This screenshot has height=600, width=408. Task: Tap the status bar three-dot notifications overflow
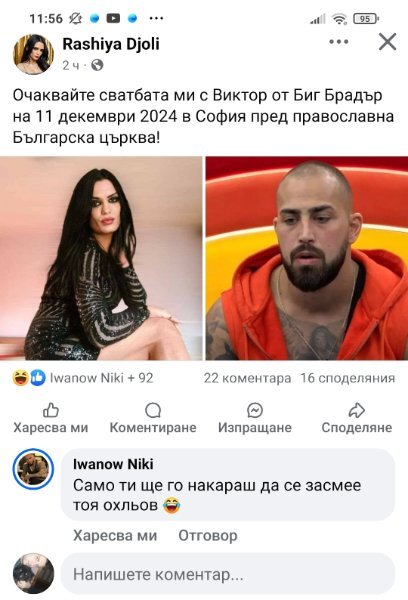(x=156, y=18)
